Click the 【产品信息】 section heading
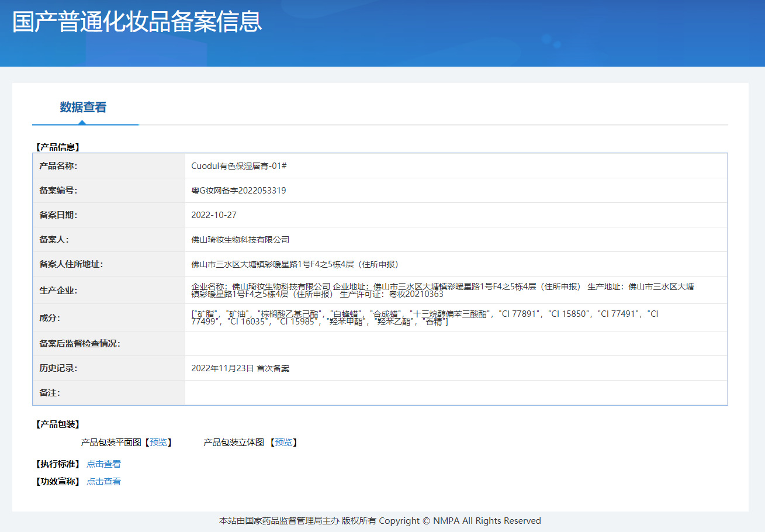The image size is (765, 532). tap(57, 147)
